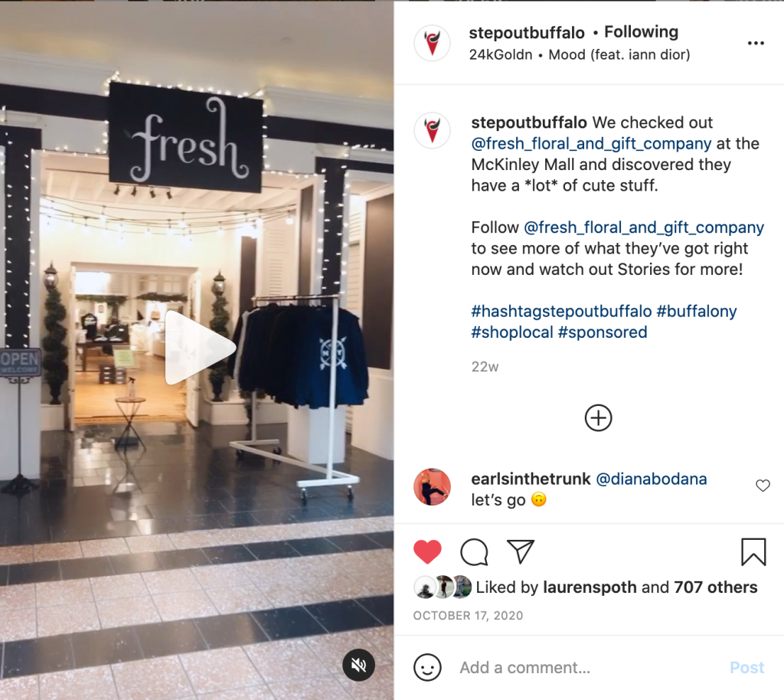
Task: Click the stepoutbuffalo header profile logo
Action: (x=432, y=43)
